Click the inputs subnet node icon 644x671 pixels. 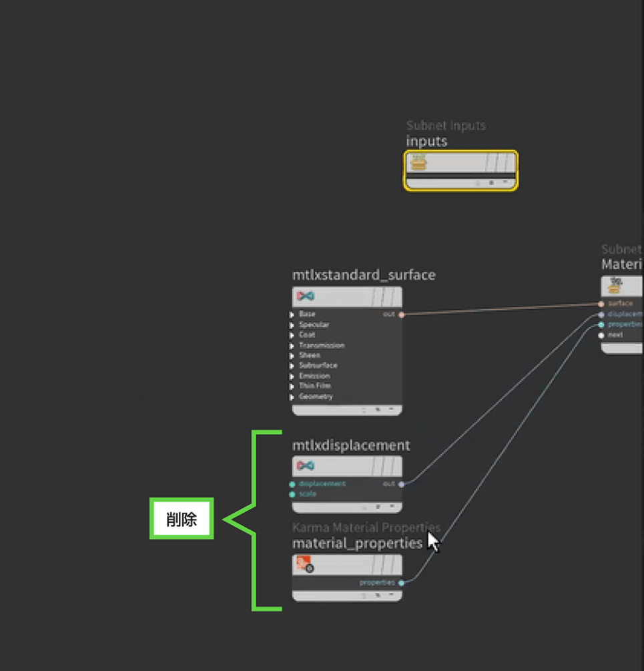pyautogui.click(x=418, y=162)
